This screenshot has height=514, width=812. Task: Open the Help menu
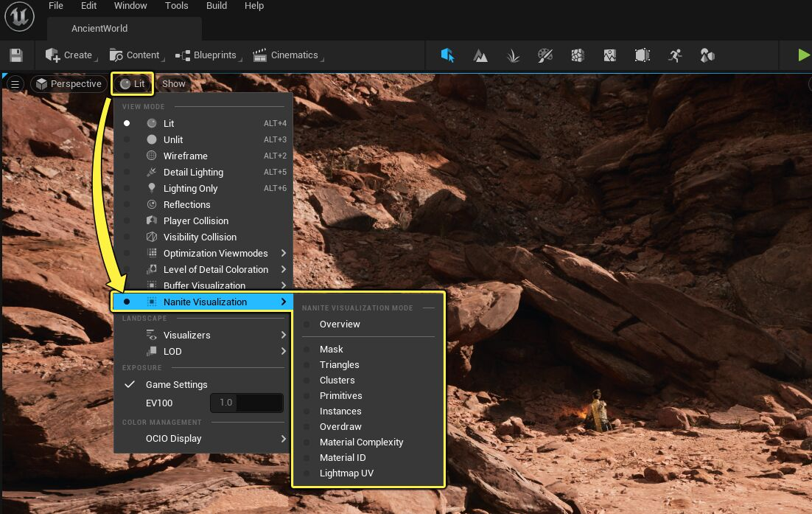pos(254,6)
